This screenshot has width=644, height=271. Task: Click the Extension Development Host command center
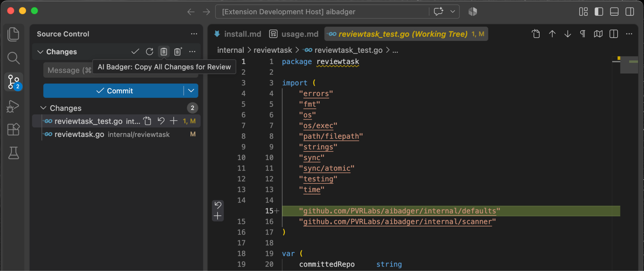pos(322,12)
